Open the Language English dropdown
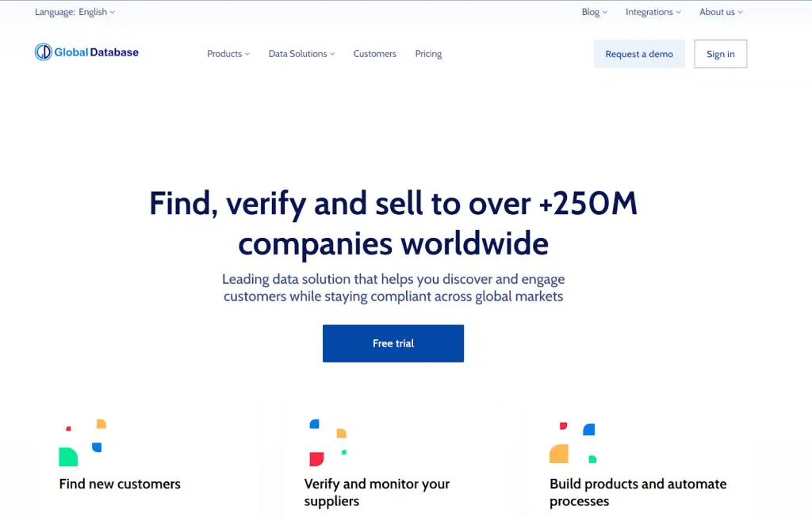Image resolution: width=812 pixels, height=517 pixels. [x=75, y=12]
